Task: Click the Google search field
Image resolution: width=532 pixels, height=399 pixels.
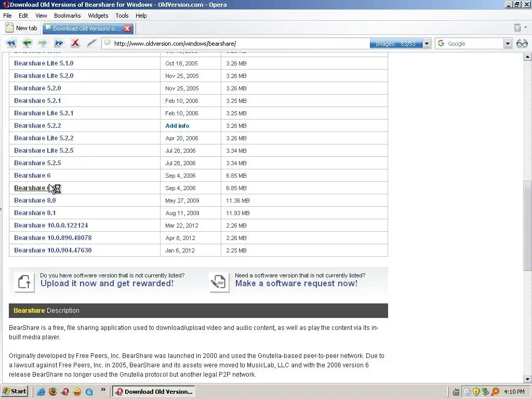Action: coord(474,44)
